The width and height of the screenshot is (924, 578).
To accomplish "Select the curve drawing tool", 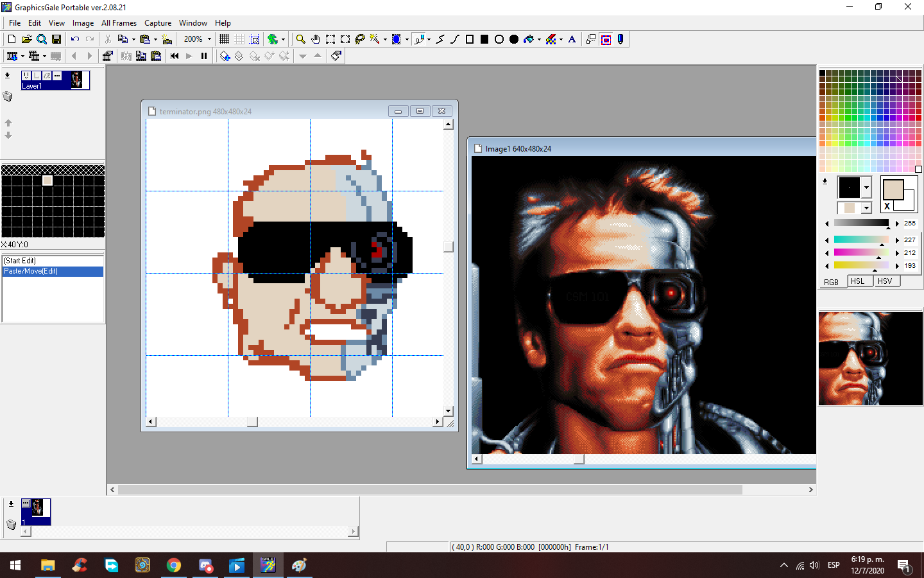I will pyautogui.click(x=455, y=39).
